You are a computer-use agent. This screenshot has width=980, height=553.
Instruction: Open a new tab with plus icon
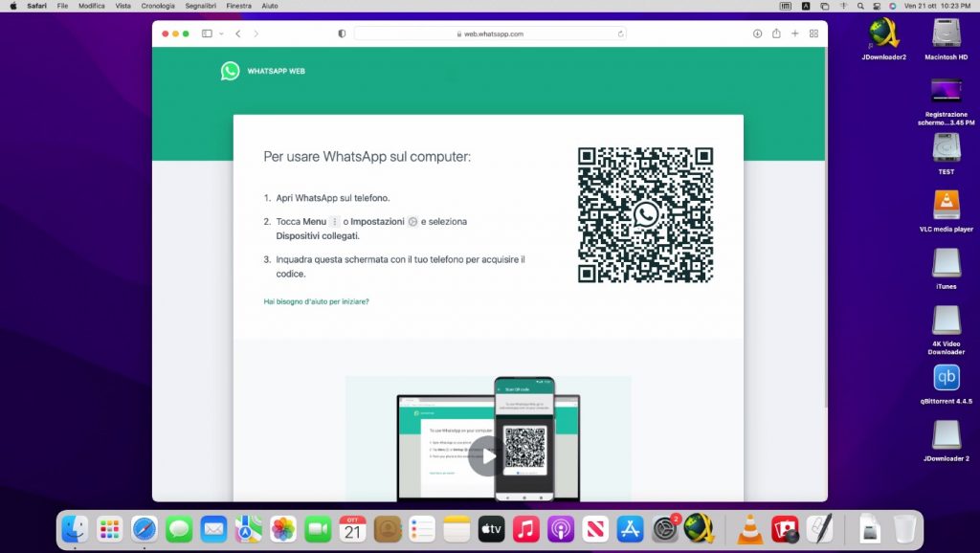[x=794, y=33]
